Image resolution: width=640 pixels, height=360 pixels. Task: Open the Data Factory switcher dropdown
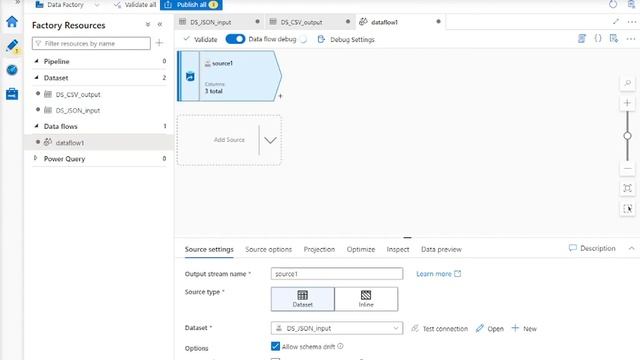[x=97, y=5]
